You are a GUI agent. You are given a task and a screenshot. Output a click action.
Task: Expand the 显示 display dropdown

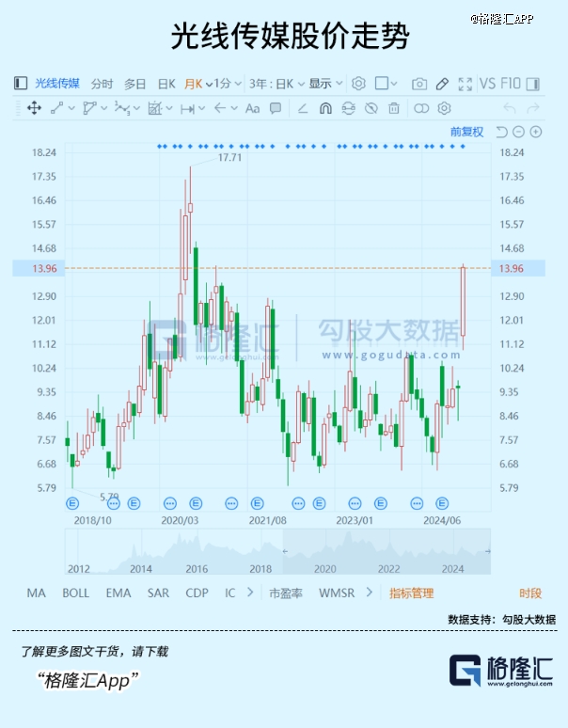[324, 84]
